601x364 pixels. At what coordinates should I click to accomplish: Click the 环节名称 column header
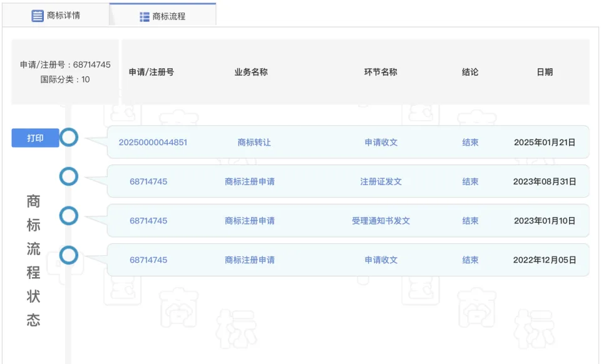[381, 72]
